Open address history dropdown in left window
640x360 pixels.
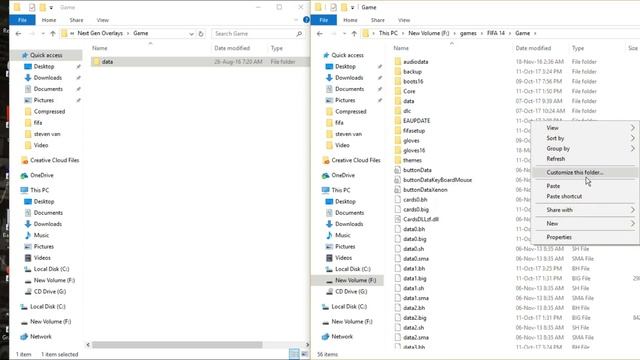click(191, 34)
